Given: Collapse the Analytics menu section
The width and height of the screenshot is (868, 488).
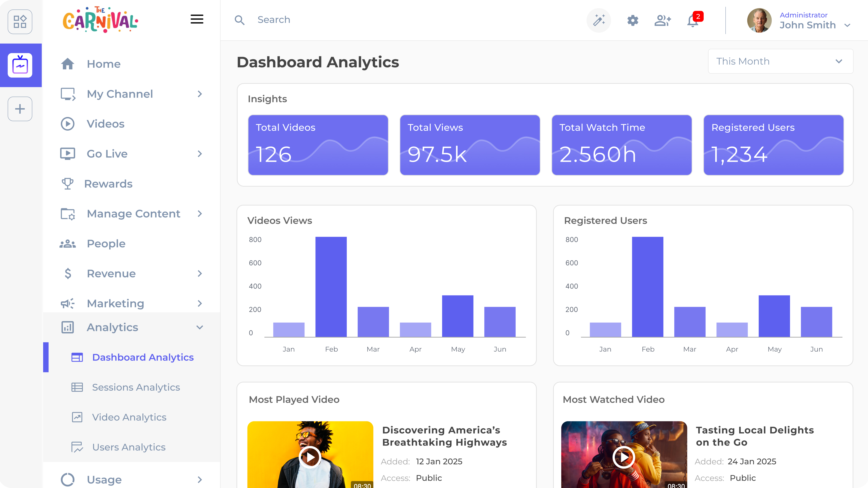Looking at the screenshot, I should 199,327.
